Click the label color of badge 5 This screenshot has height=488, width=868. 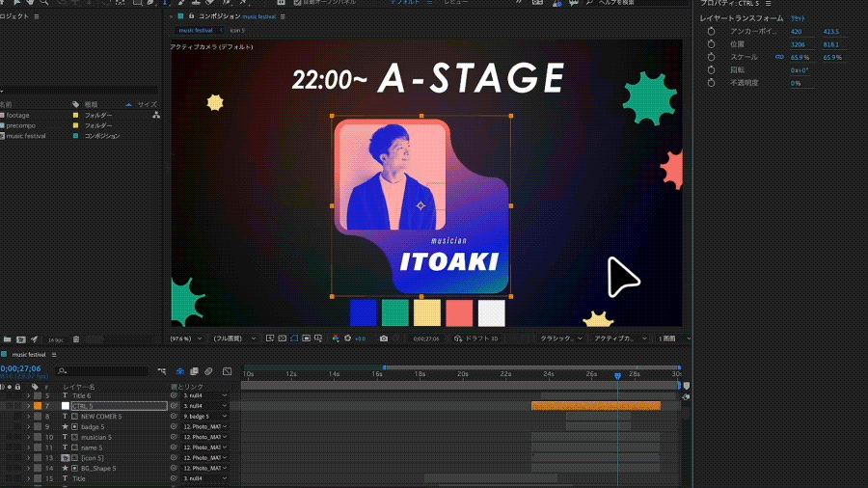pos(38,427)
